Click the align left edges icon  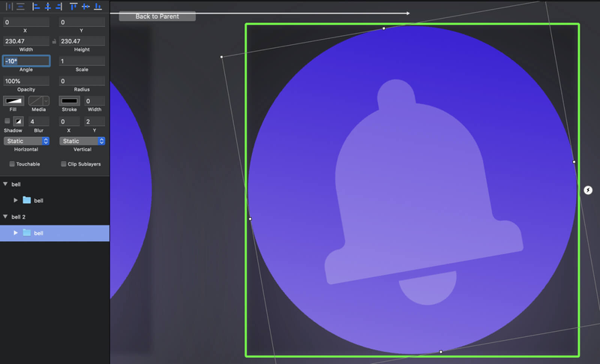35,6
